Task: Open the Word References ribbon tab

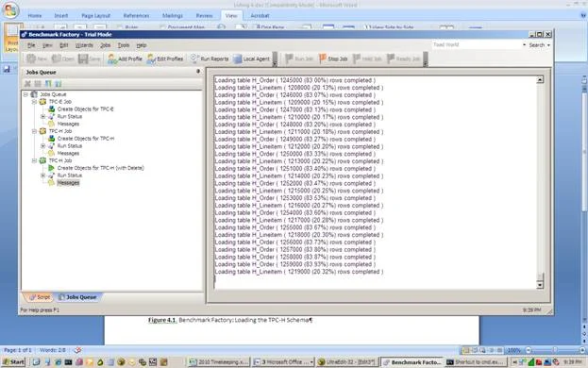Action: click(x=136, y=16)
